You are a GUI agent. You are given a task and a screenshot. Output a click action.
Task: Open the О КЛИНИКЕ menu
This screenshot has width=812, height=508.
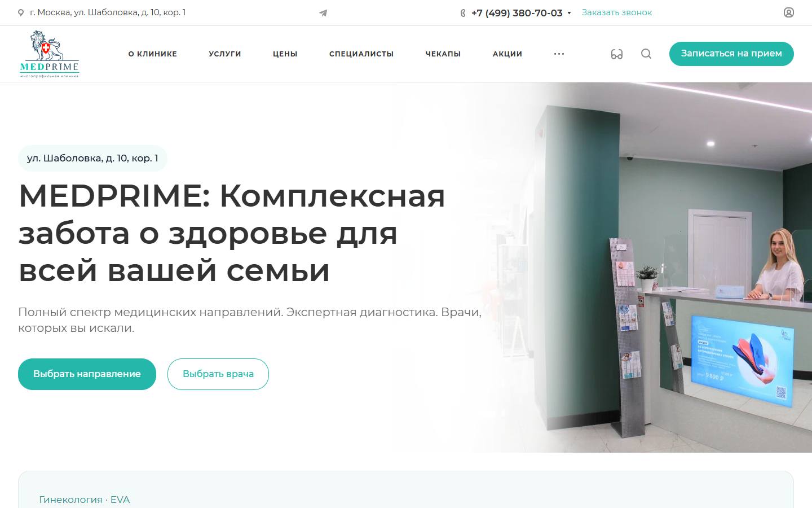pos(153,54)
